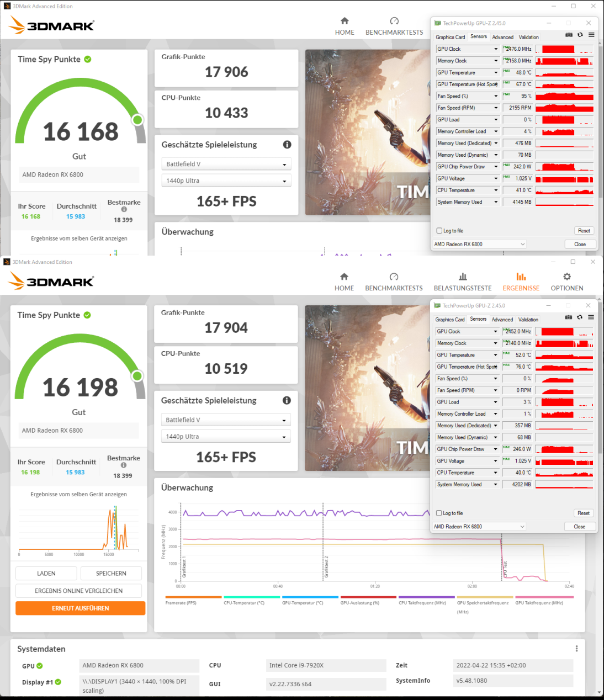This screenshot has width=604, height=700.
Task: Toggle the GPU Taktfrequenz (MHz) chart legend
Action: coord(544,600)
